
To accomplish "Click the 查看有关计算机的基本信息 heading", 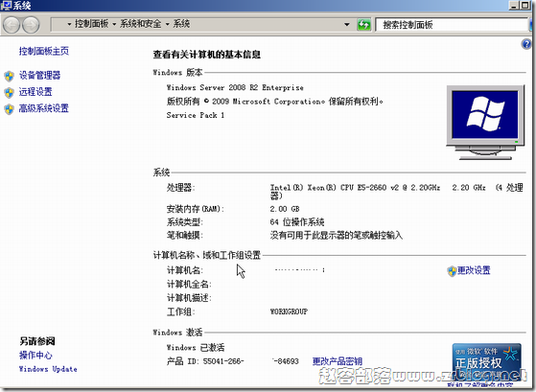I will [207, 55].
